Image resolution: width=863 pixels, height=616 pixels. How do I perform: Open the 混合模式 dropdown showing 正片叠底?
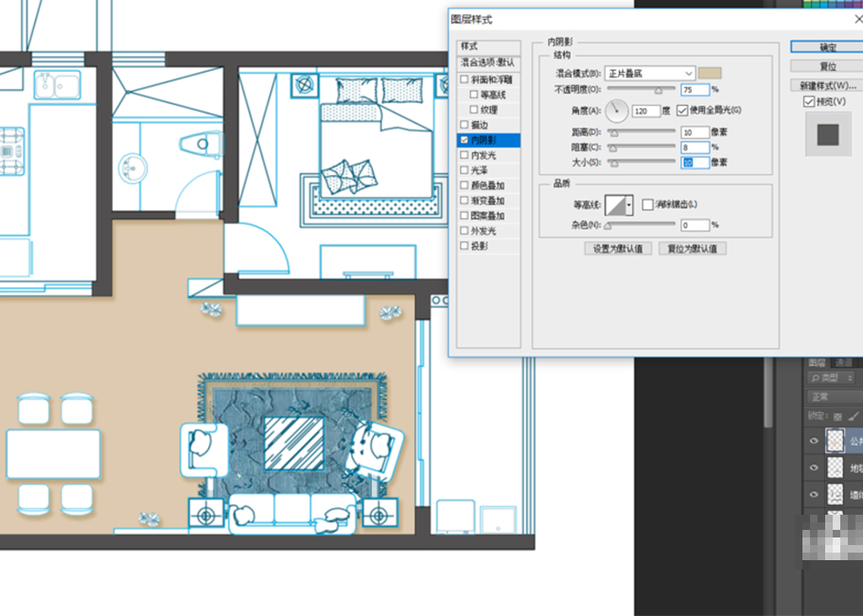point(649,73)
